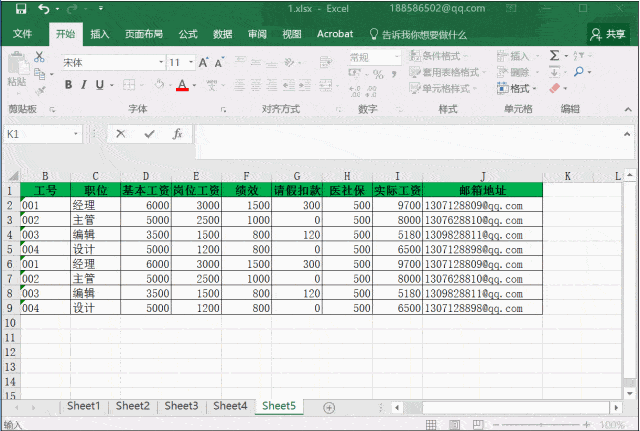This screenshot has height=431, width=640.
Task: Open the 条件格式 conditional formatting button
Action: tap(440, 56)
